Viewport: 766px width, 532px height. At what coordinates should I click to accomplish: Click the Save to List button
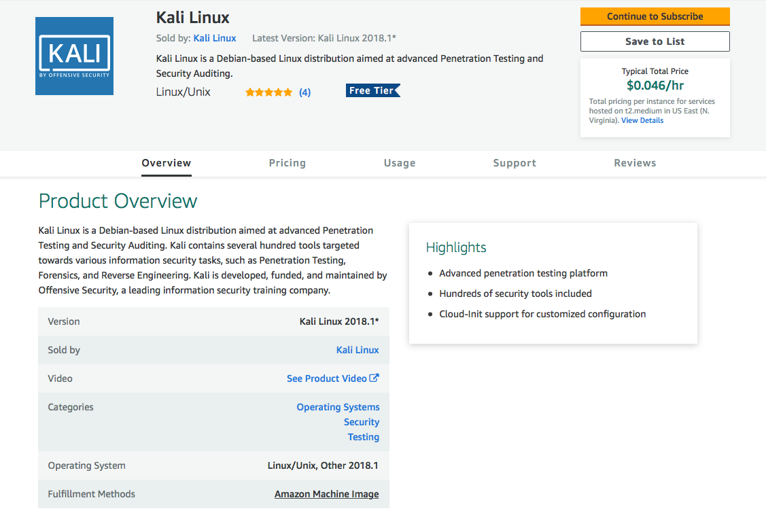click(x=655, y=41)
